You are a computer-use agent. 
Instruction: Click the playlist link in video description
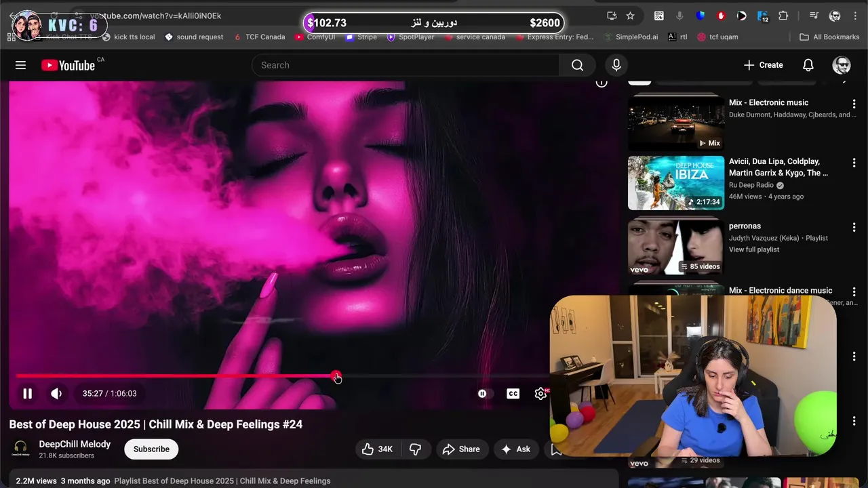[x=222, y=481]
